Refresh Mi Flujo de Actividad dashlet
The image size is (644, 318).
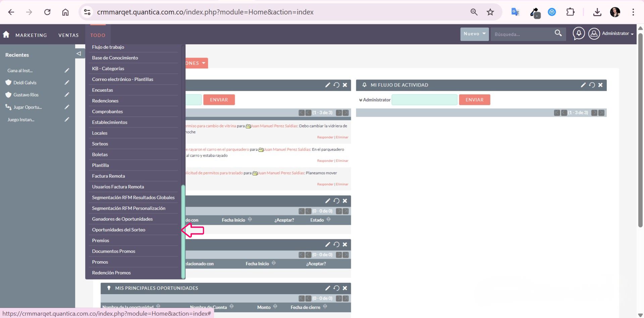point(592,85)
